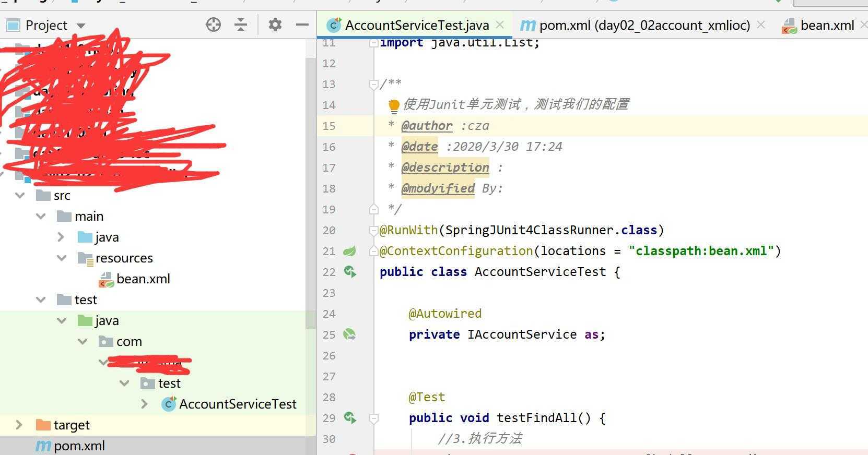This screenshot has width=868, height=455.
Task: Click the @Autowired annotation
Action: point(445,314)
